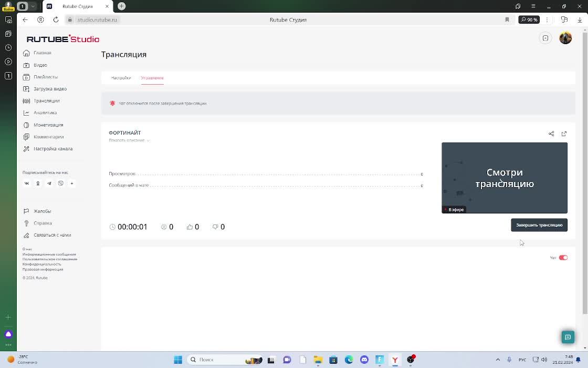This screenshot has height=368, width=588.
Task: Open Пользовательское соглашение link
Action: click(50, 259)
